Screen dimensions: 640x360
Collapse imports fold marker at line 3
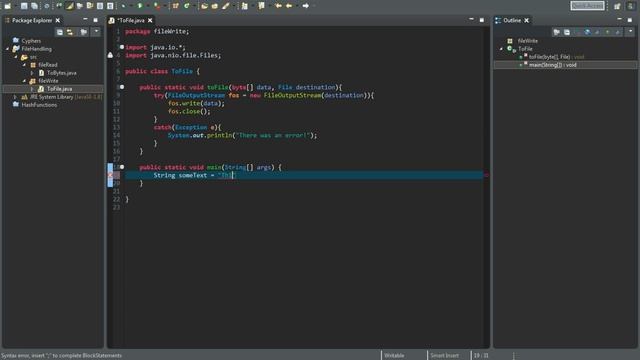(x=122, y=47)
